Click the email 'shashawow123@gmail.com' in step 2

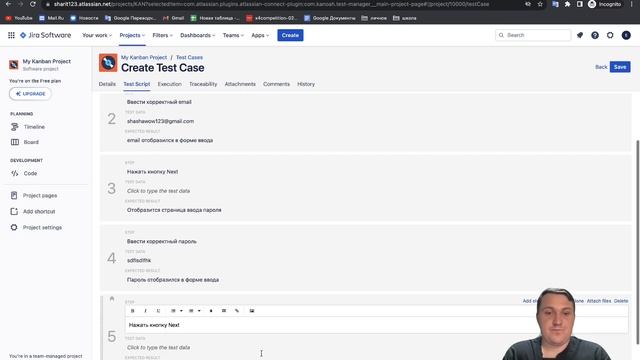pyautogui.click(x=160, y=121)
